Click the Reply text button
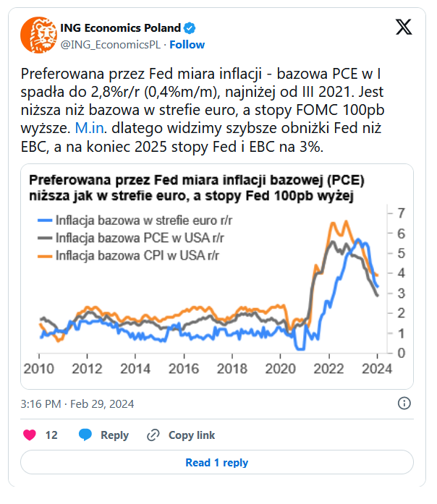Viewport: 437px width, 504px height. [x=114, y=435]
